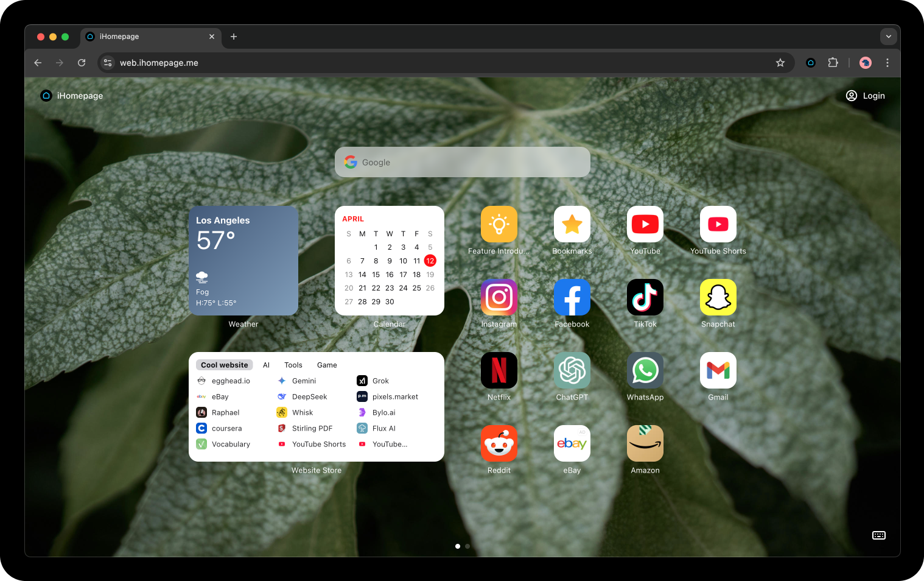Open the Raphael link
924x581 pixels.
click(218, 412)
